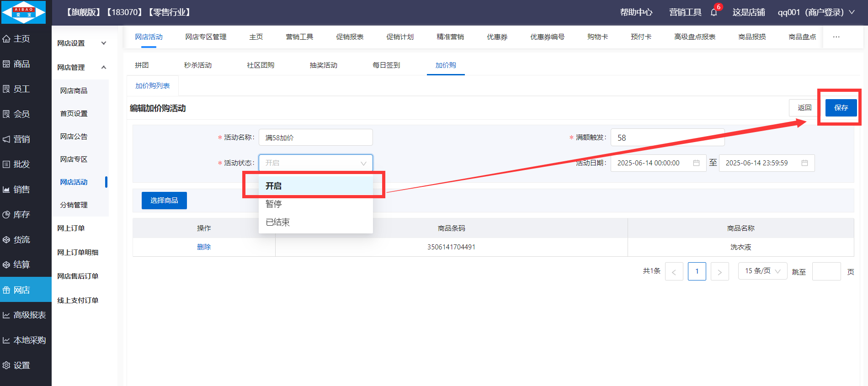Click the 保存 button
868x386 pixels.
point(841,108)
